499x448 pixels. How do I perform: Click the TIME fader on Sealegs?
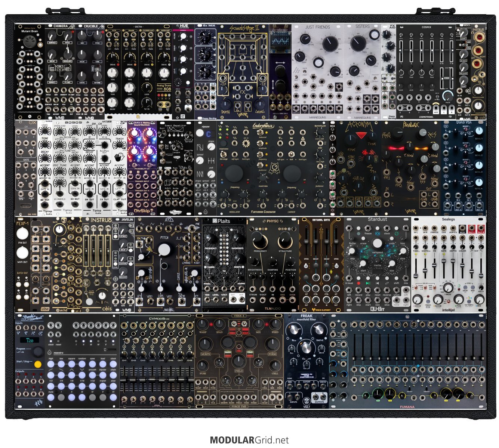click(x=415, y=276)
